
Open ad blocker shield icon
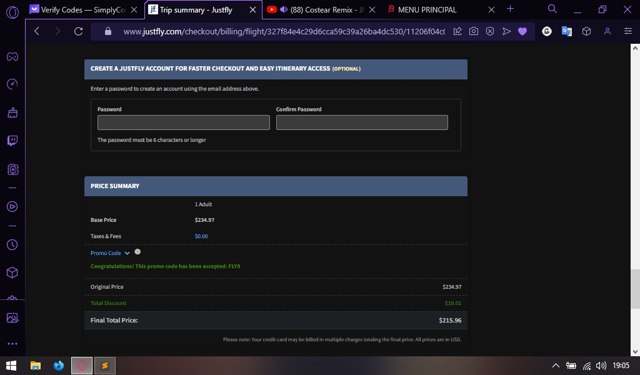(490, 31)
